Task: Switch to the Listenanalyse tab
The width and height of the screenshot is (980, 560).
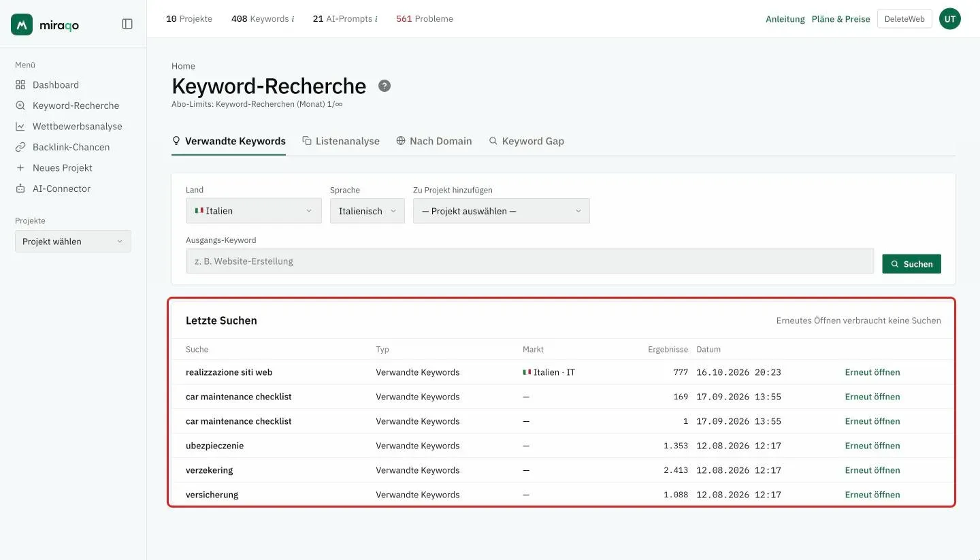Action: (x=341, y=142)
